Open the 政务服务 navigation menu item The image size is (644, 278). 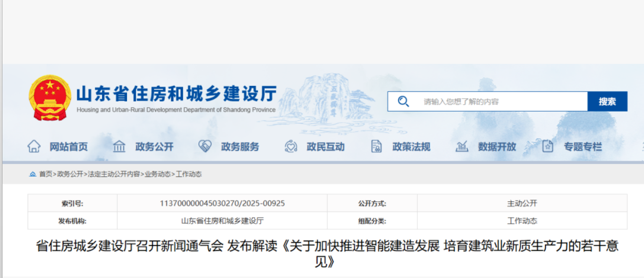[240, 147]
